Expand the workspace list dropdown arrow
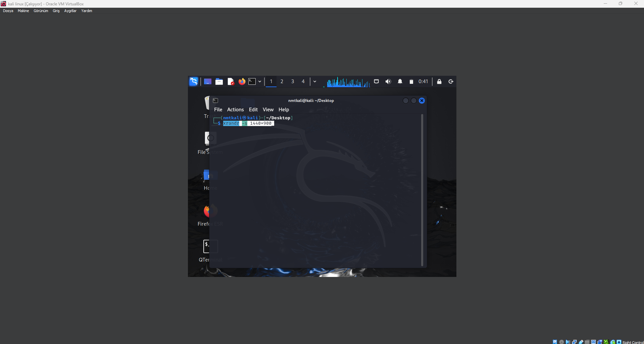 coord(315,81)
